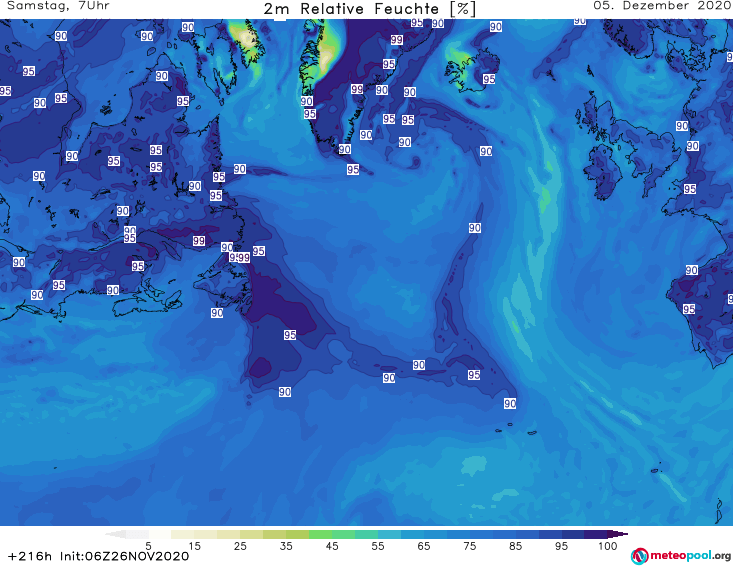Image resolution: width=733 pixels, height=566 pixels.
Task: Click the purple arrow tip ending the color bar
Action: point(618,534)
